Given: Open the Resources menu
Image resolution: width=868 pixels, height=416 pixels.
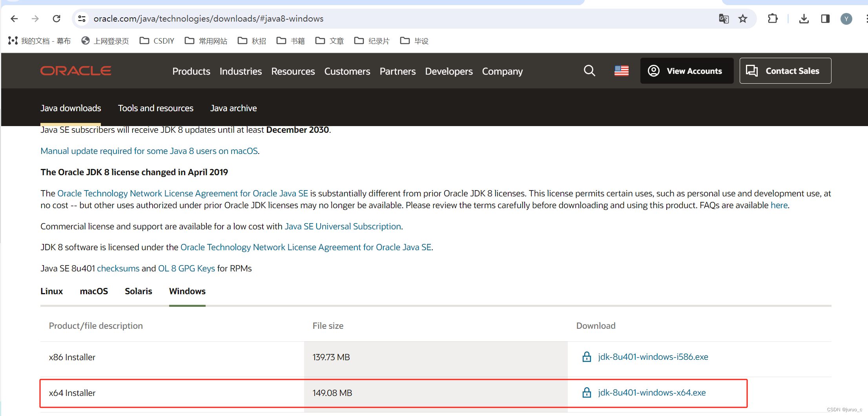Looking at the screenshot, I should tap(293, 71).
